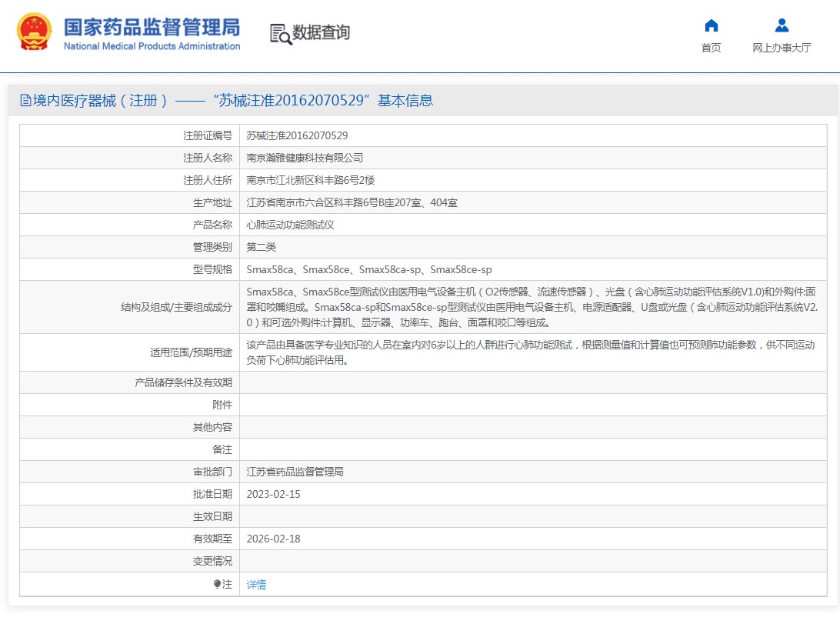Select the 型号规格 label
Screen dimensions: 840x624
212,269
